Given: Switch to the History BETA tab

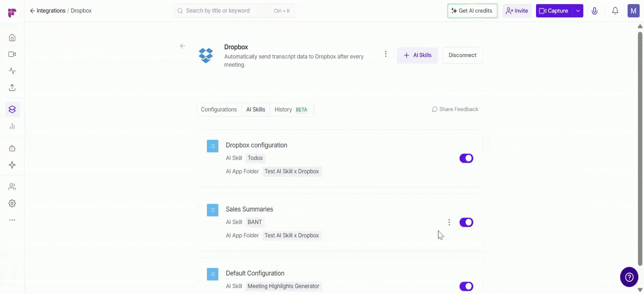Looking at the screenshot, I should click(291, 109).
